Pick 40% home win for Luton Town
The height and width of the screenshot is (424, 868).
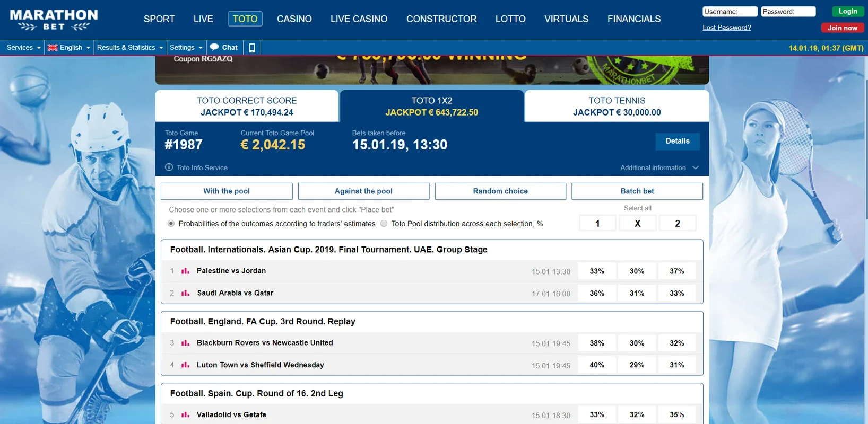(597, 365)
